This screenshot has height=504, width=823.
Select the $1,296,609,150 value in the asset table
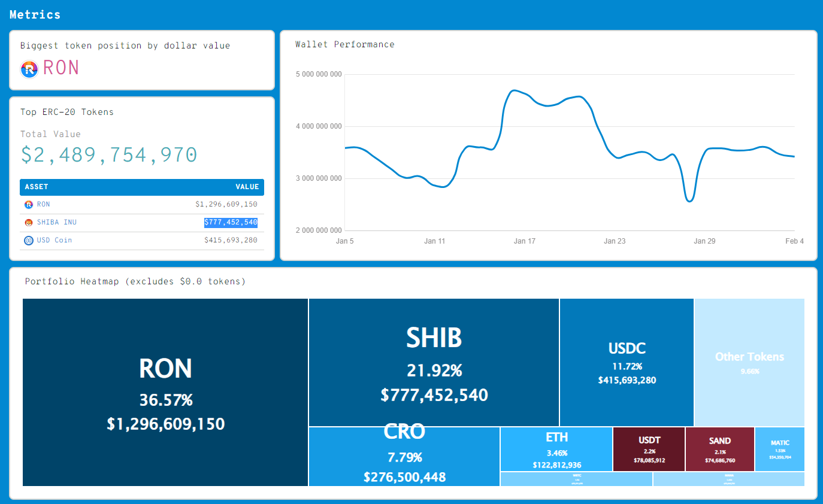point(226,204)
